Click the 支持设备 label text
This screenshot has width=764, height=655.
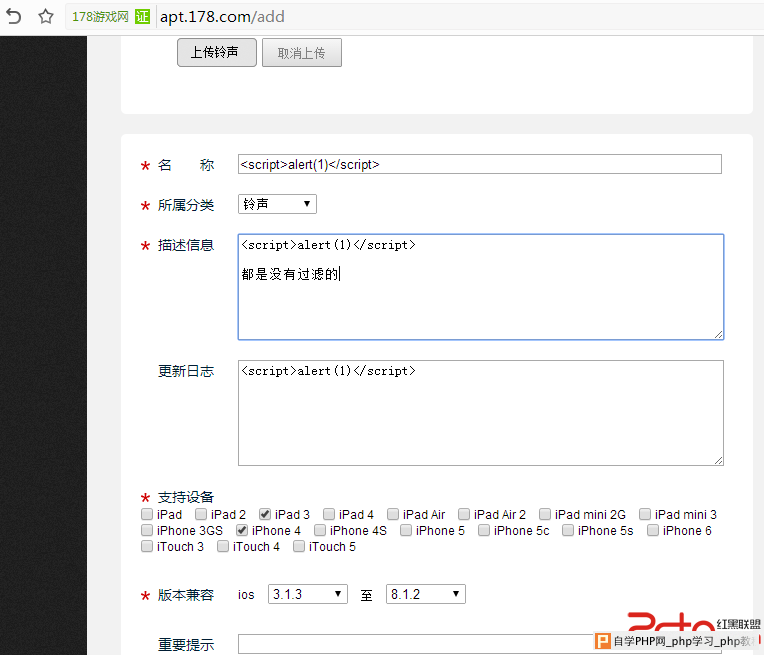(x=186, y=497)
